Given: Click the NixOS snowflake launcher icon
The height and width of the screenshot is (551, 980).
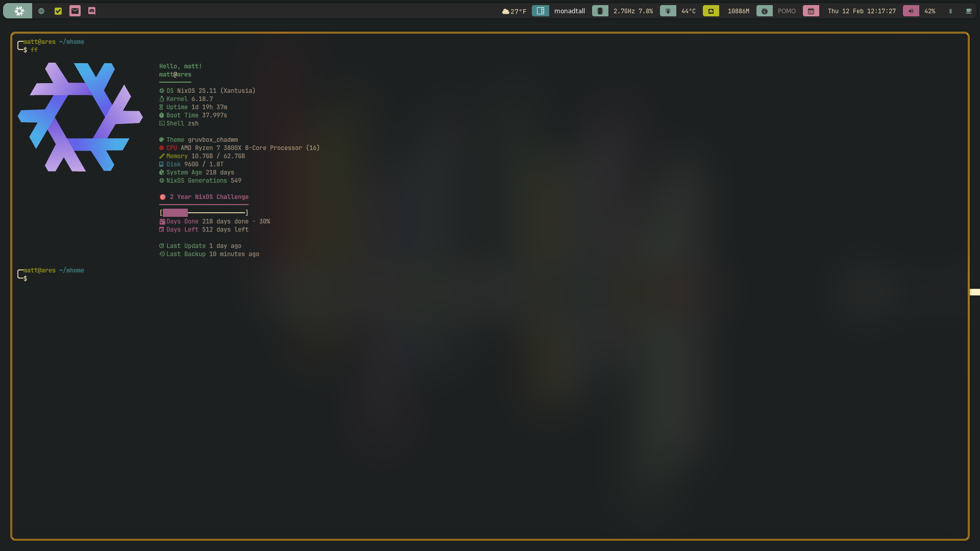Looking at the screenshot, I should tap(19, 11).
